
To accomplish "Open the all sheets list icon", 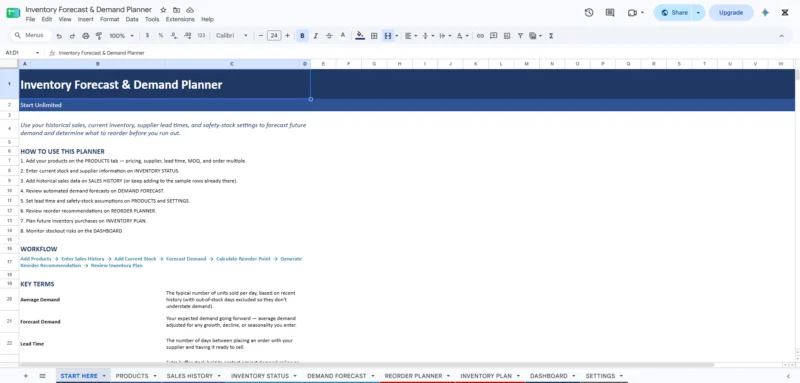I will (x=42, y=376).
